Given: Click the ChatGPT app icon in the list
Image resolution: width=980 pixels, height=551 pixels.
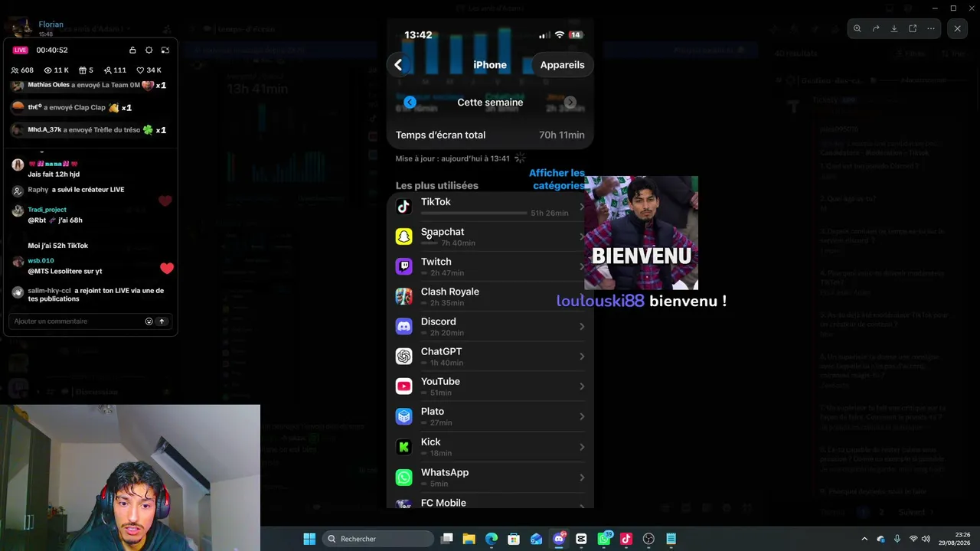Looking at the screenshot, I should 403,357.
